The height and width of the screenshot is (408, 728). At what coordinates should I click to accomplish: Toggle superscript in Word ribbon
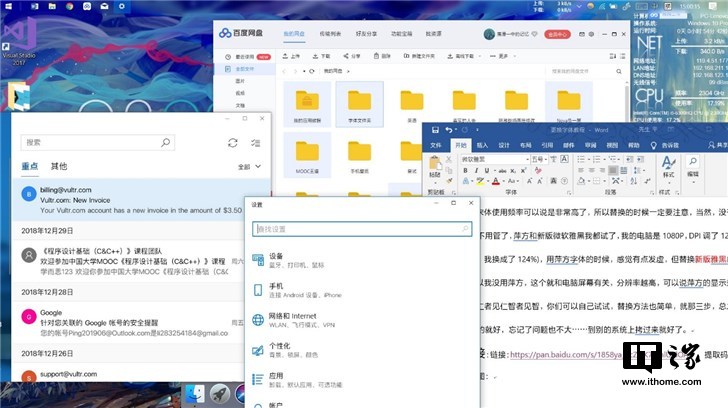[523, 170]
